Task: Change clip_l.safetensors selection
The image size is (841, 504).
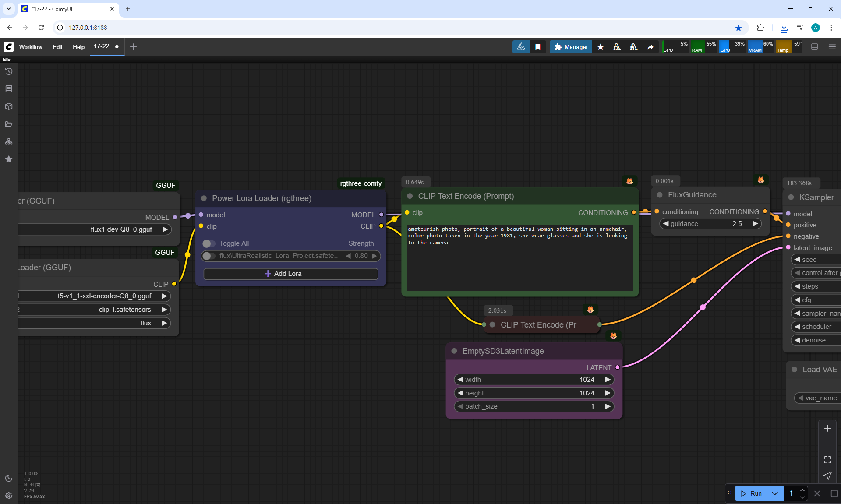Action: click(x=125, y=310)
